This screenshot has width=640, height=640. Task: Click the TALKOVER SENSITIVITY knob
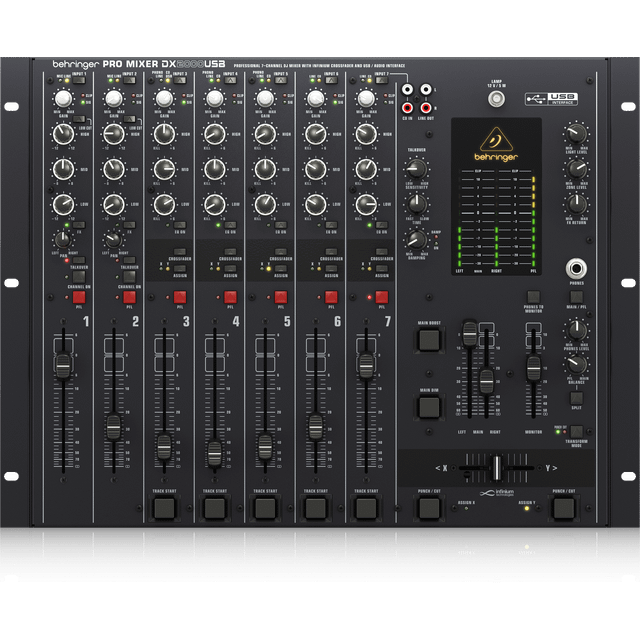pos(416,169)
